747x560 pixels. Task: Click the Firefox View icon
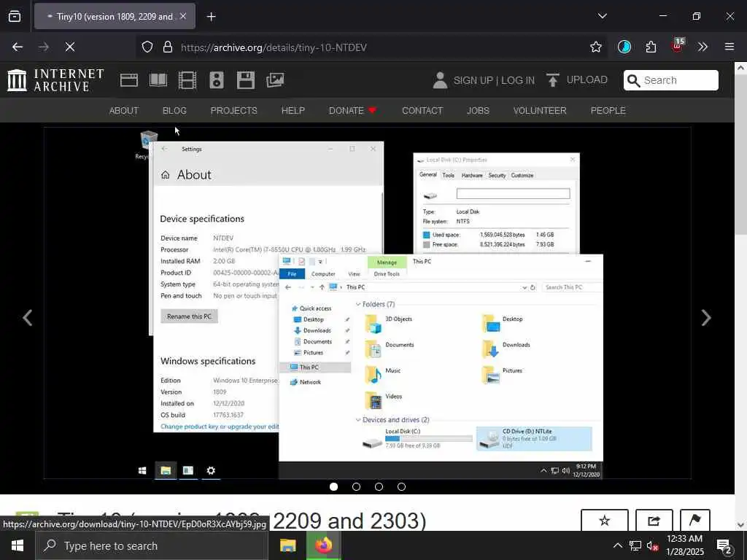(15, 16)
